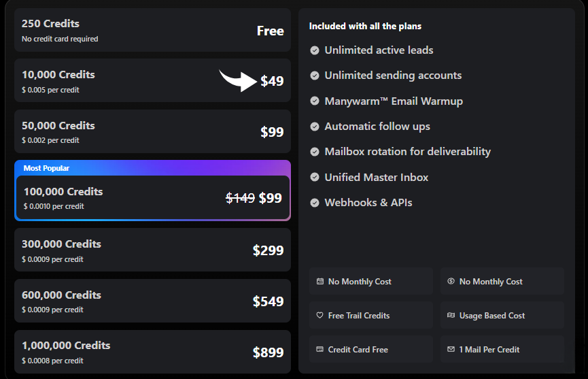Viewport: 588px width, 379px height.
Task: Click the calendar icon beside No Monthly Cost
Action: pyautogui.click(x=320, y=281)
